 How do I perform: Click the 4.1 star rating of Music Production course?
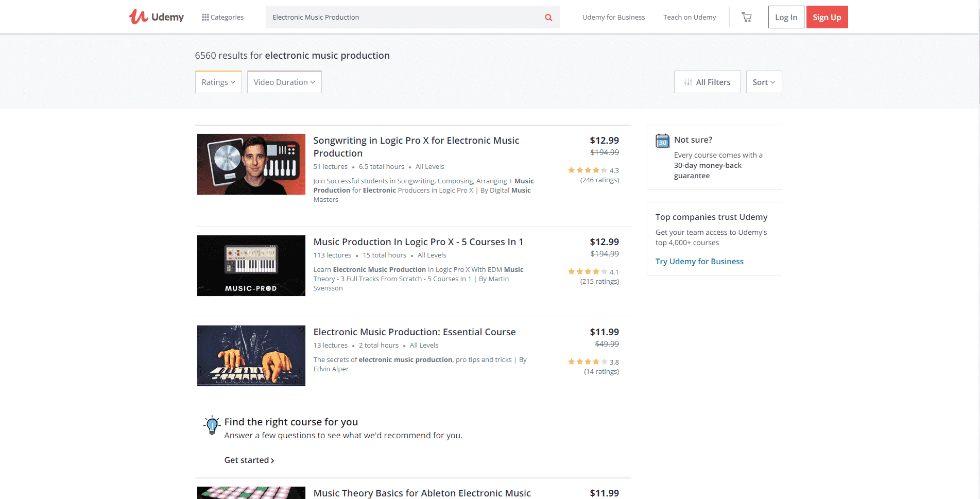(x=593, y=272)
